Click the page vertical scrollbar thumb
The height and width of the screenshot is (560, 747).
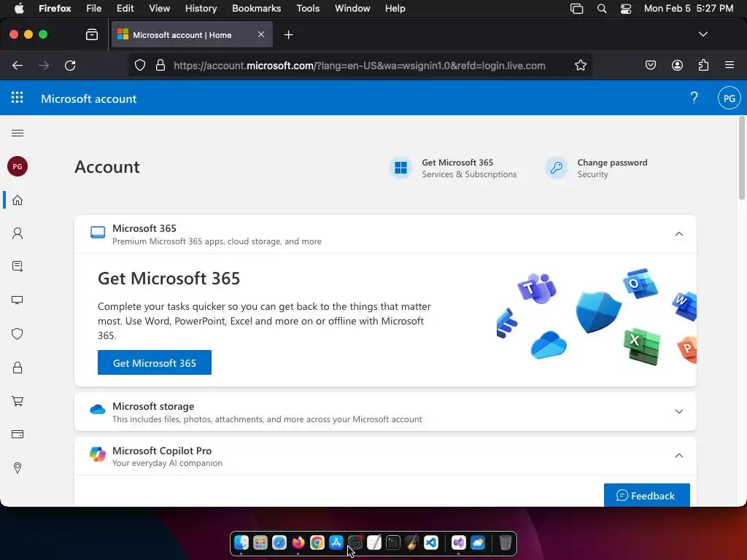741,159
